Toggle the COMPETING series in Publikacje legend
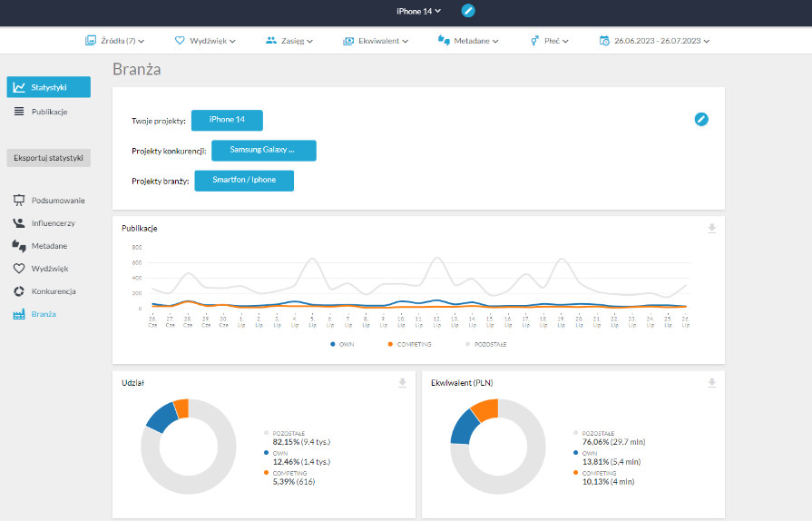The height and width of the screenshot is (521, 812). (x=409, y=344)
